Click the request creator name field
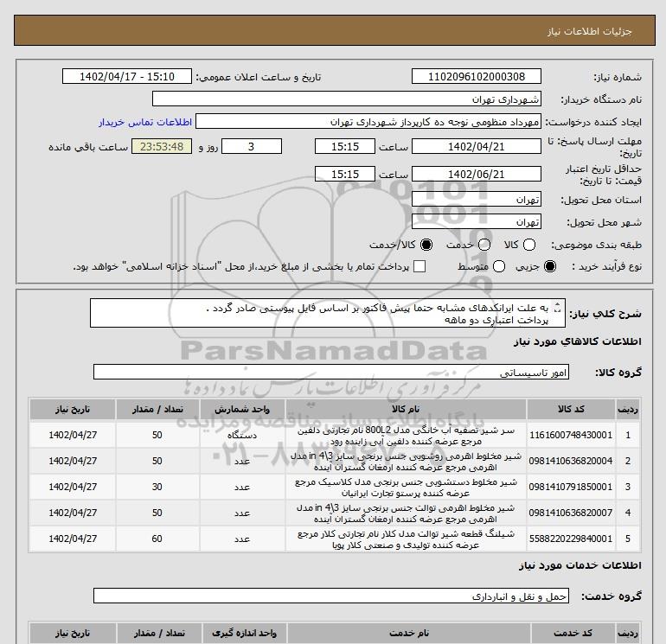The width and height of the screenshot is (666, 644). pyautogui.click(x=368, y=122)
